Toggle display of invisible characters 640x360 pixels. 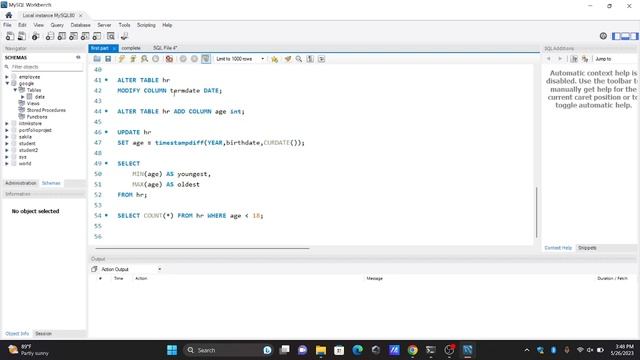coord(310,59)
